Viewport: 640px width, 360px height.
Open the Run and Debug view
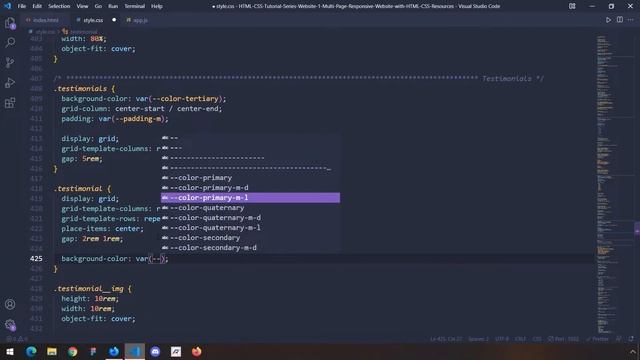(x=10, y=82)
